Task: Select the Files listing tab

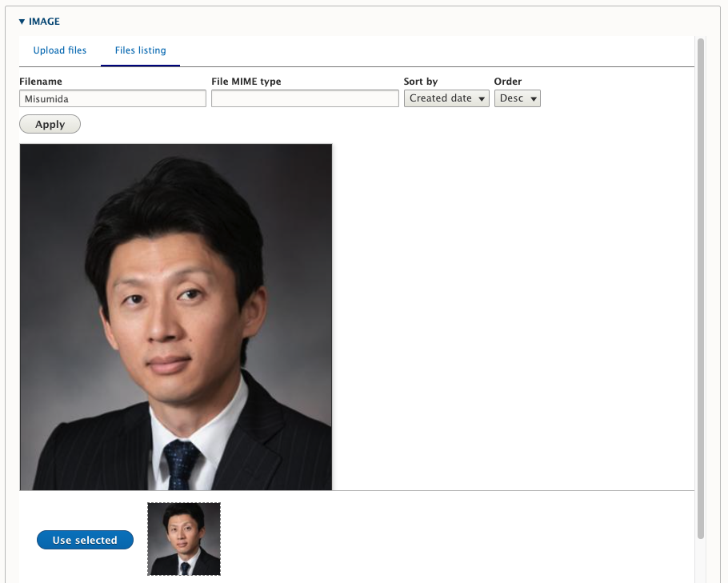Action: pyautogui.click(x=140, y=50)
